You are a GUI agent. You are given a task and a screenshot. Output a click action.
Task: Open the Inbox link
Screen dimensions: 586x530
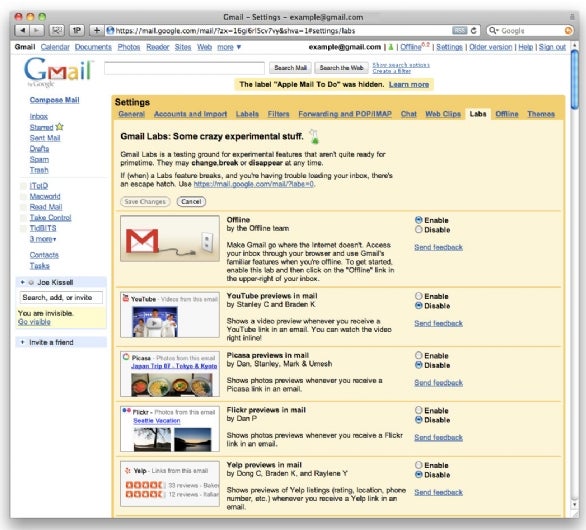coord(38,117)
